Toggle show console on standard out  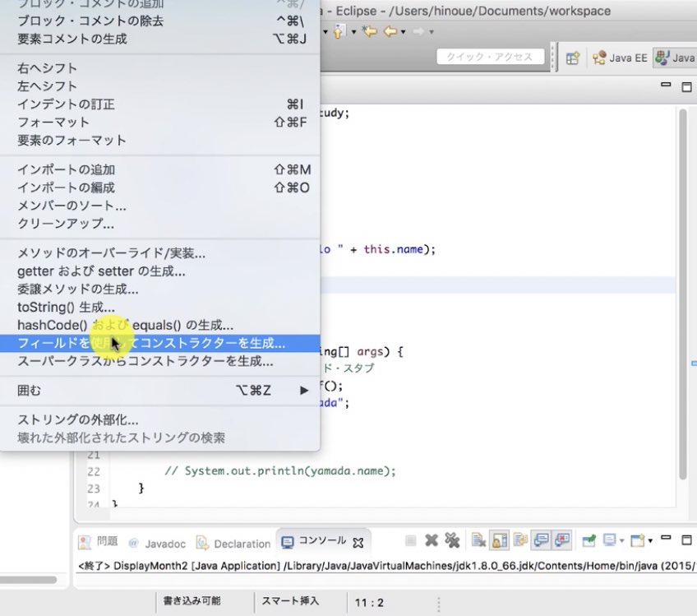click(541, 540)
